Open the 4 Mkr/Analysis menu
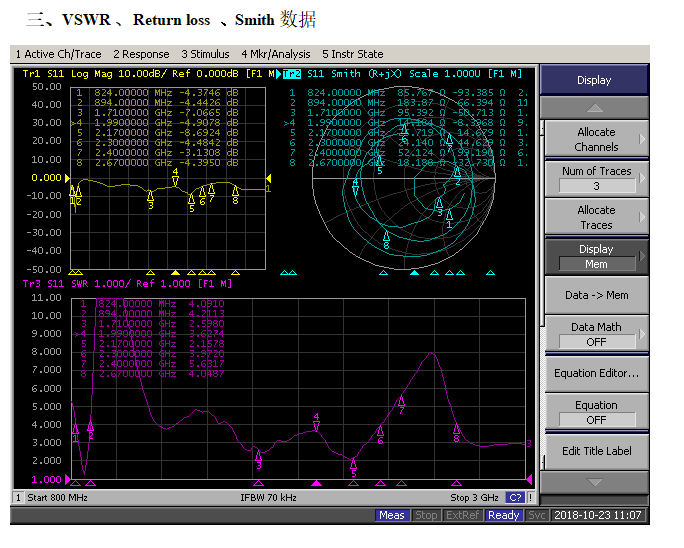The width and height of the screenshot is (684, 548). pyautogui.click(x=276, y=54)
